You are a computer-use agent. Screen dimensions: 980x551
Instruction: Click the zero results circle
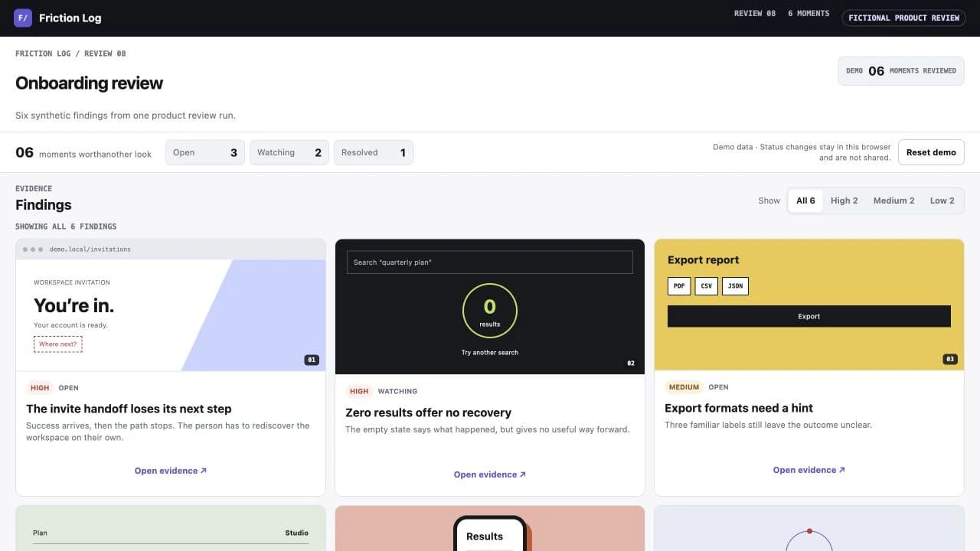click(490, 311)
